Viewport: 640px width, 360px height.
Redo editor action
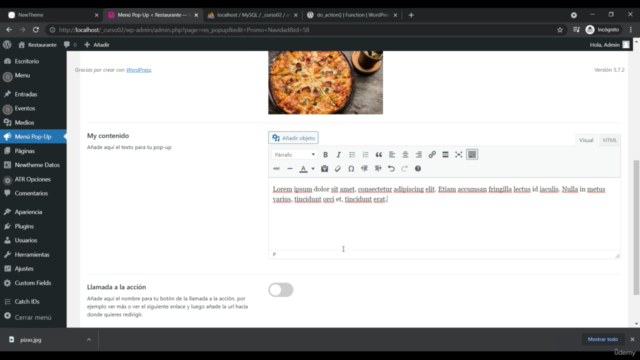[404, 169]
